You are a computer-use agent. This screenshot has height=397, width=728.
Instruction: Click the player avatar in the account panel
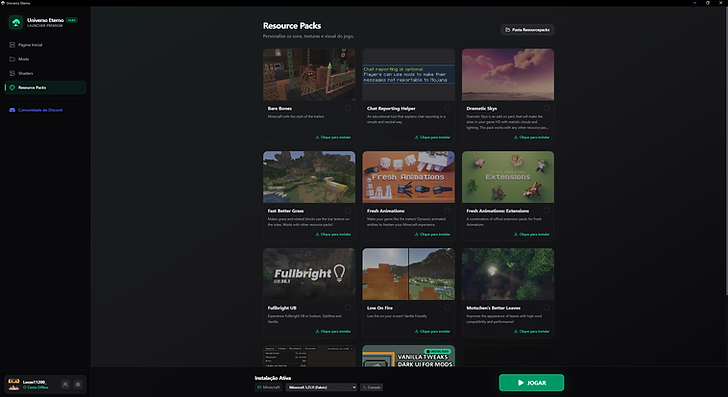tap(14, 384)
